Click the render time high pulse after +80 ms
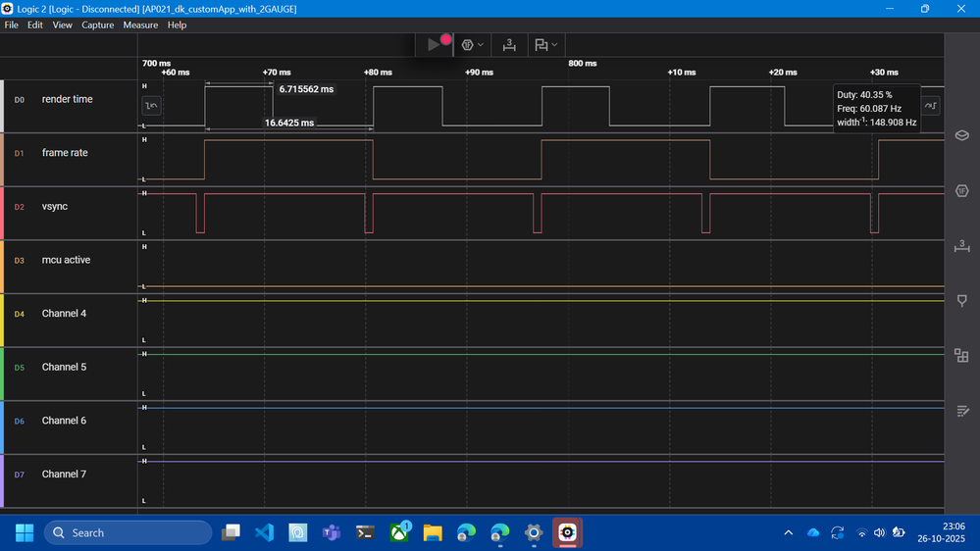 (x=407, y=106)
